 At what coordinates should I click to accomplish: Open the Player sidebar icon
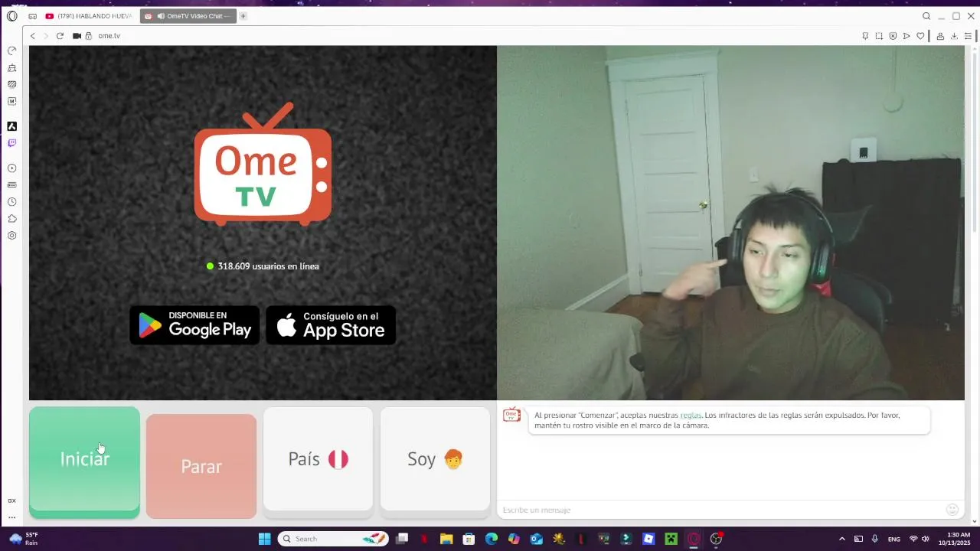(11, 168)
